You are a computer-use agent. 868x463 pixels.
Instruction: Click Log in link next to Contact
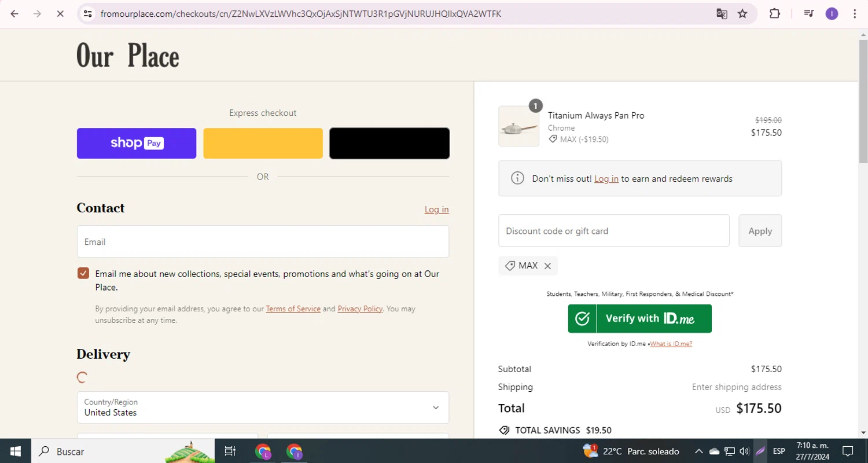[x=436, y=210]
